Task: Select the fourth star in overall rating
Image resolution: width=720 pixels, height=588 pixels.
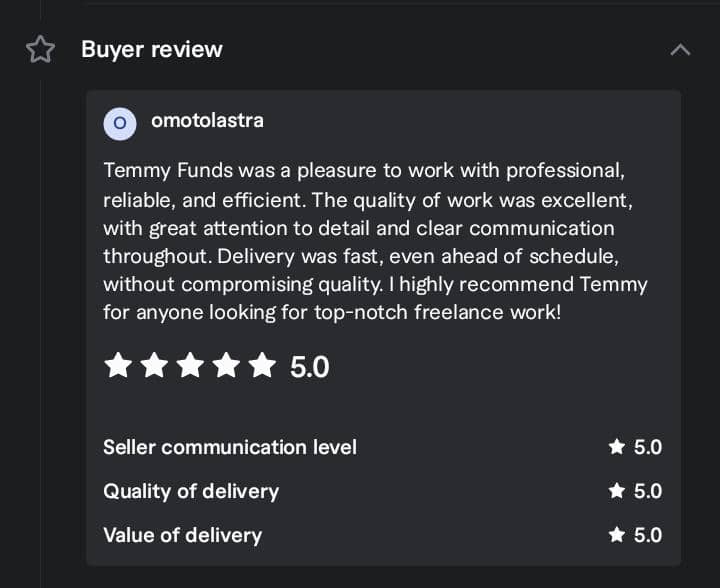Action: point(226,366)
